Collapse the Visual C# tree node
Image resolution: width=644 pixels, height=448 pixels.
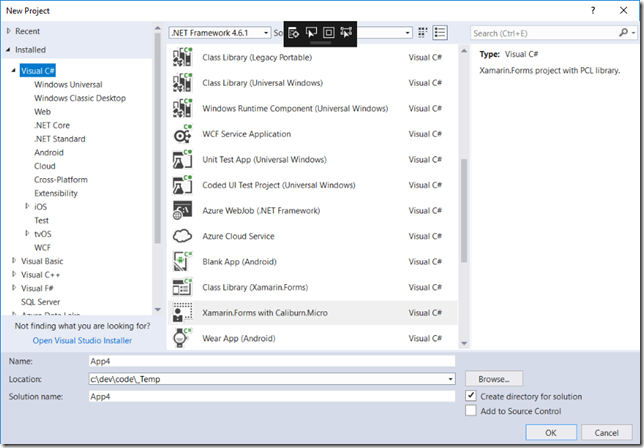[14, 71]
